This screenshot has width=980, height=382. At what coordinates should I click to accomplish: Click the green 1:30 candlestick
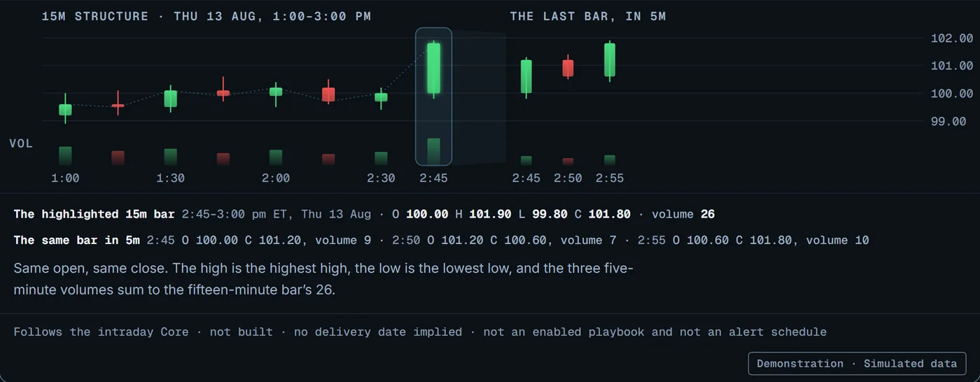(170, 99)
